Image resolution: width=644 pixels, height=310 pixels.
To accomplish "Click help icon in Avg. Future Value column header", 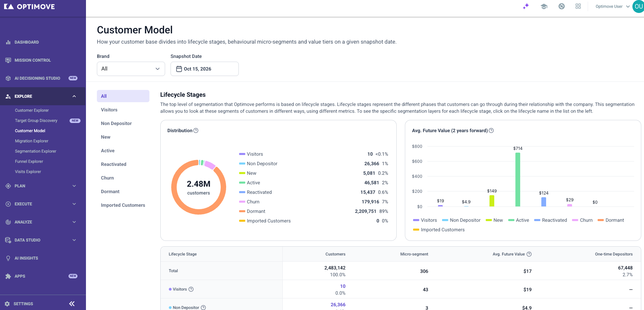I will click(x=529, y=254).
